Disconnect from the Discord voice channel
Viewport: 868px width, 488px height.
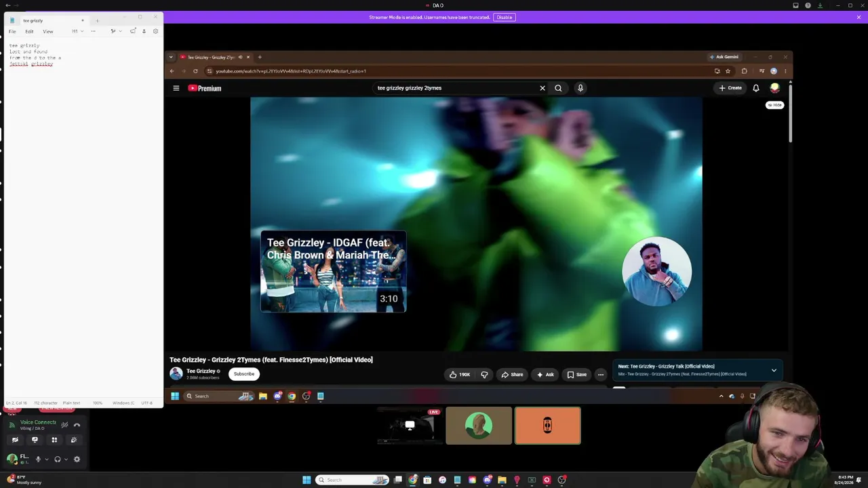(x=77, y=425)
